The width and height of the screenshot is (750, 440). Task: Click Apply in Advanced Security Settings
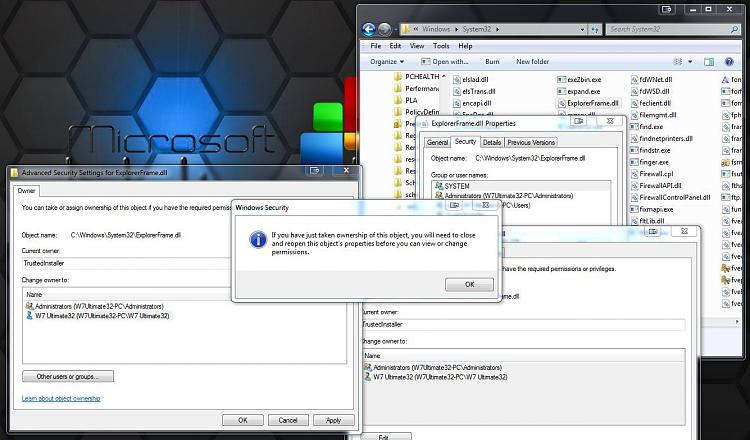333,420
